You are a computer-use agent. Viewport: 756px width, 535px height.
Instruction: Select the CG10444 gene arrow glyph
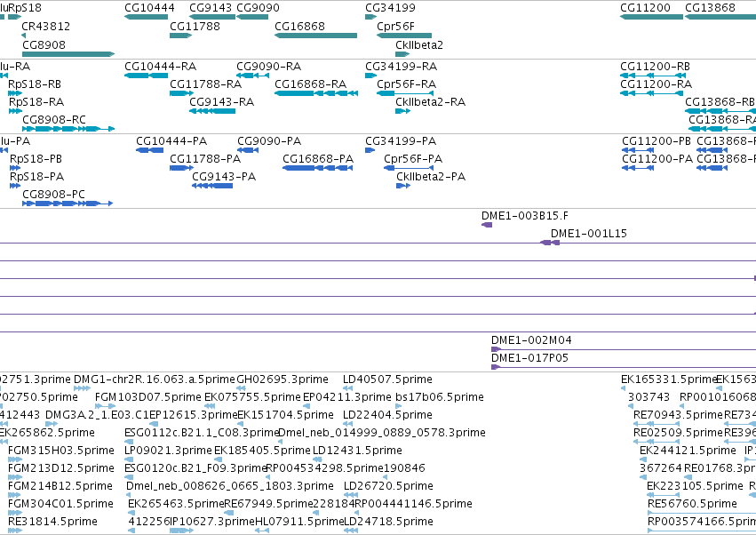tap(146, 17)
